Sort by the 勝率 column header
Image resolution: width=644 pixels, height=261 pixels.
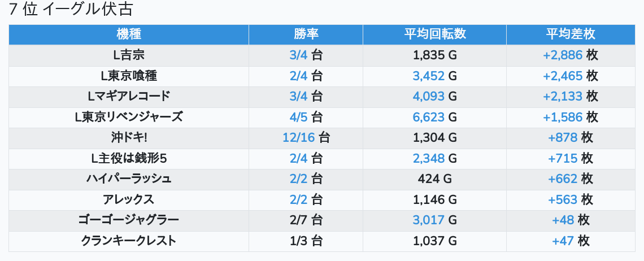click(306, 34)
